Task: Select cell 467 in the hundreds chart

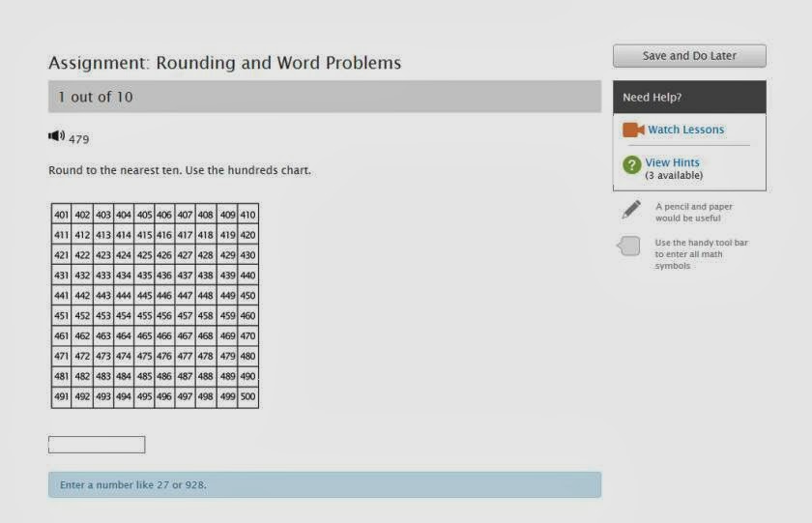Action: [185, 336]
